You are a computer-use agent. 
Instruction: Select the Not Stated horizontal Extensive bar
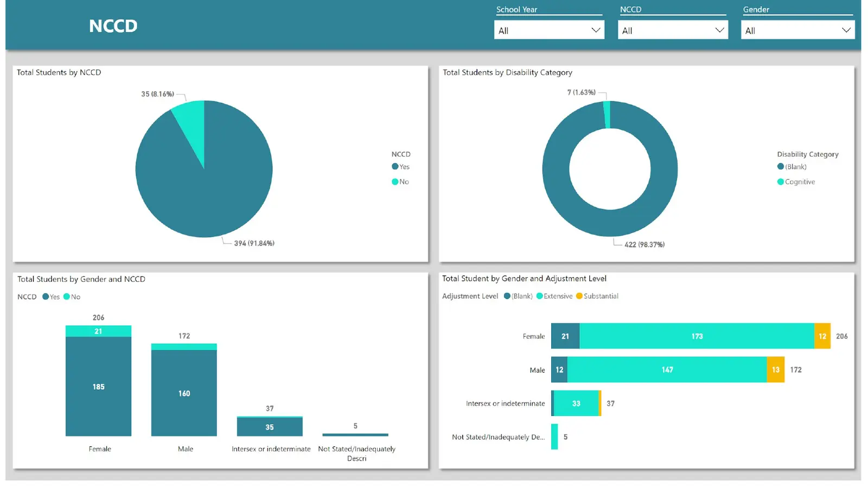coord(554,436)
